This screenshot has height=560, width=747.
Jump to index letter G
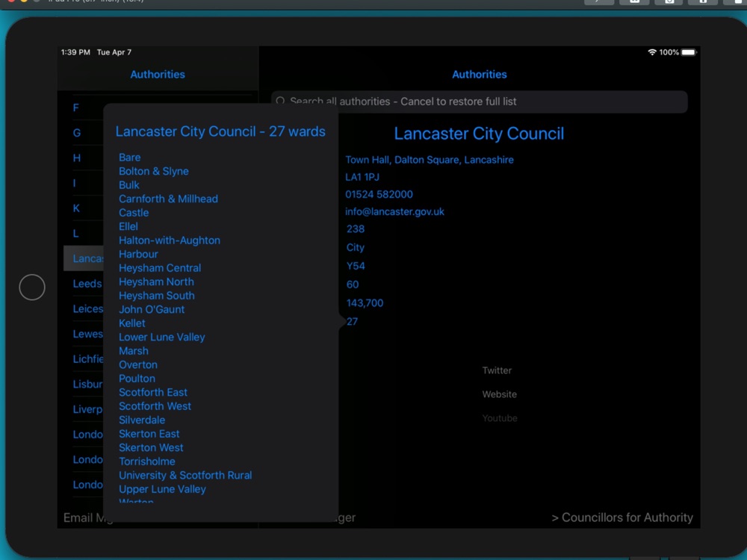(x=77, y=133)
